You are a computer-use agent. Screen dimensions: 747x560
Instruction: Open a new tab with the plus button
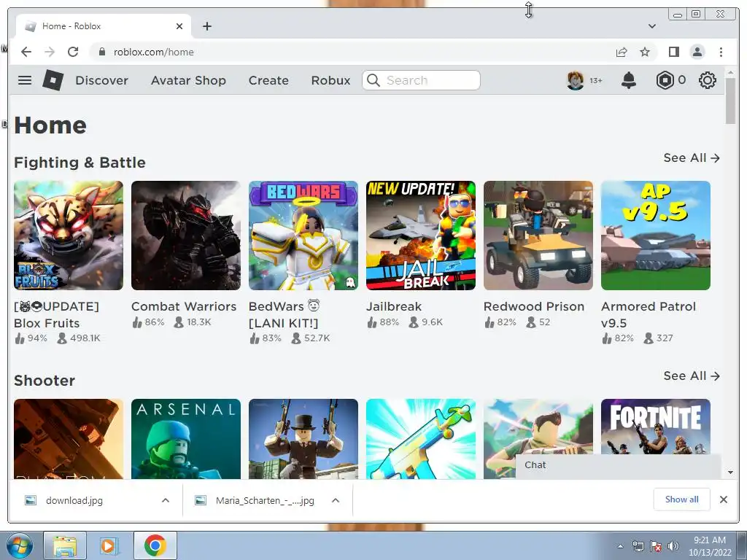[206, 26]
